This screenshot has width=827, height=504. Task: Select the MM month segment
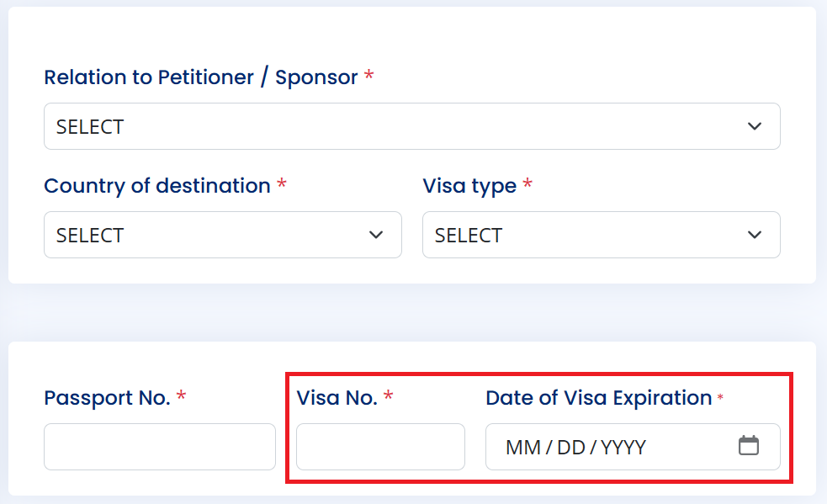point(523,448)
